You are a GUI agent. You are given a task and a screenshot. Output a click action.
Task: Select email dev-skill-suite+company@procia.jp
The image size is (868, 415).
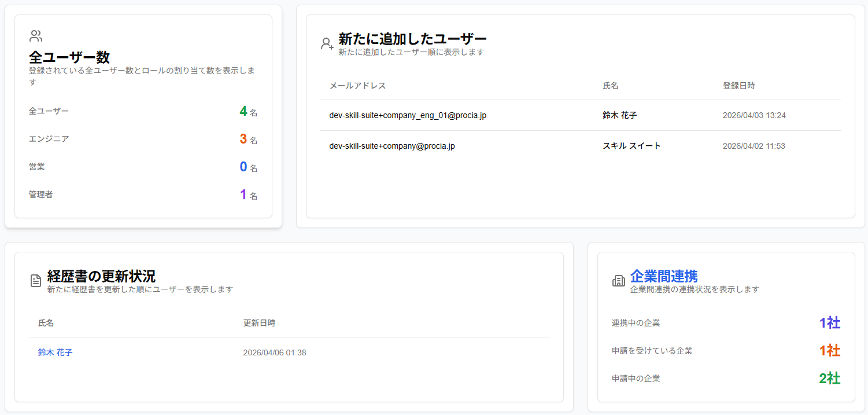(x=392, y=146)
